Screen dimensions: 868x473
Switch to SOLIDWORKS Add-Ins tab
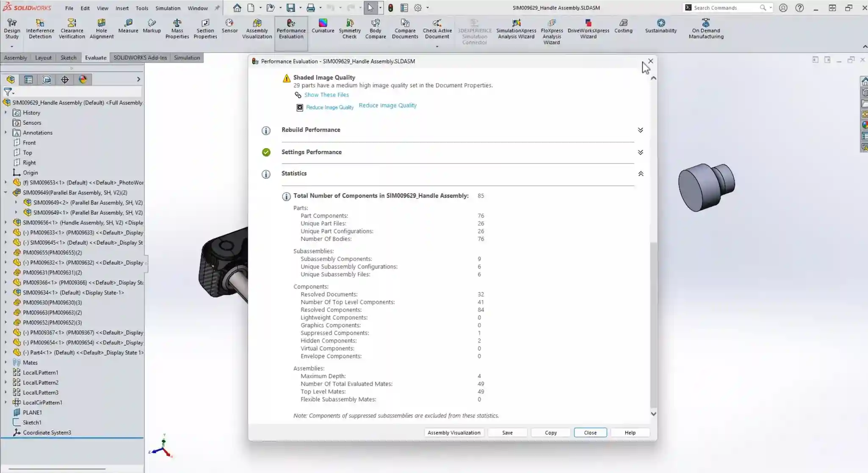tap(140, 58)
